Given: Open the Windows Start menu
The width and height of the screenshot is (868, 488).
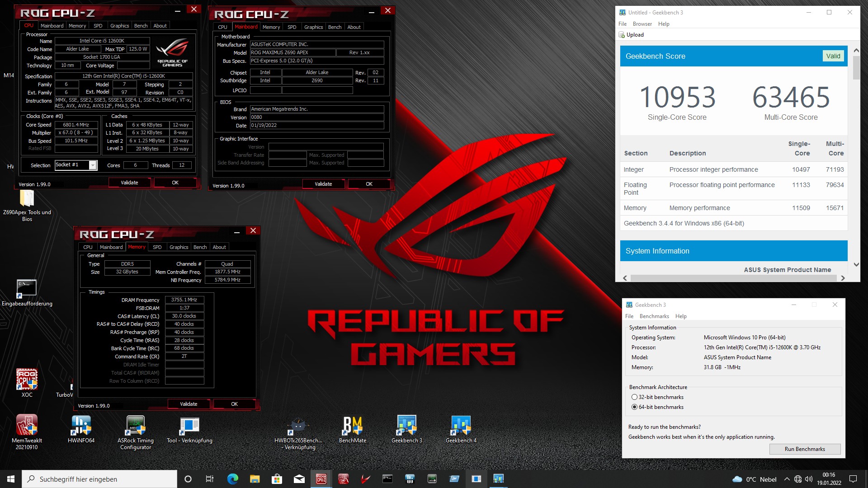Looking at the screenshot, I should (11, 479).
